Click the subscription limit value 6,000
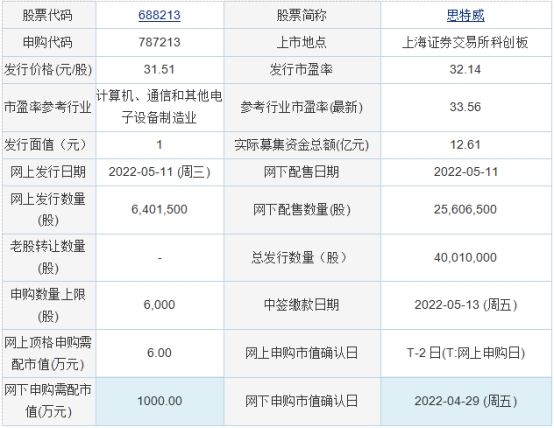This screenshot has height=428, width=554. 159,305
